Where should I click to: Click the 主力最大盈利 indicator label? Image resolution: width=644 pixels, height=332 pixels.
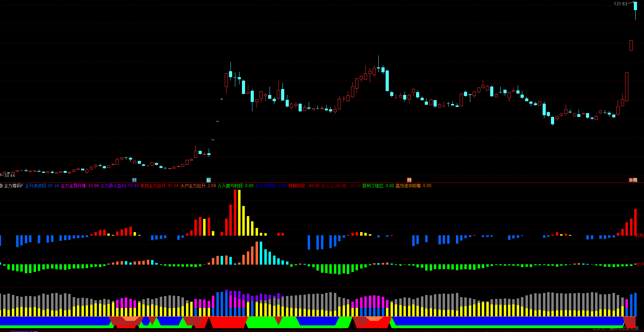120,186
